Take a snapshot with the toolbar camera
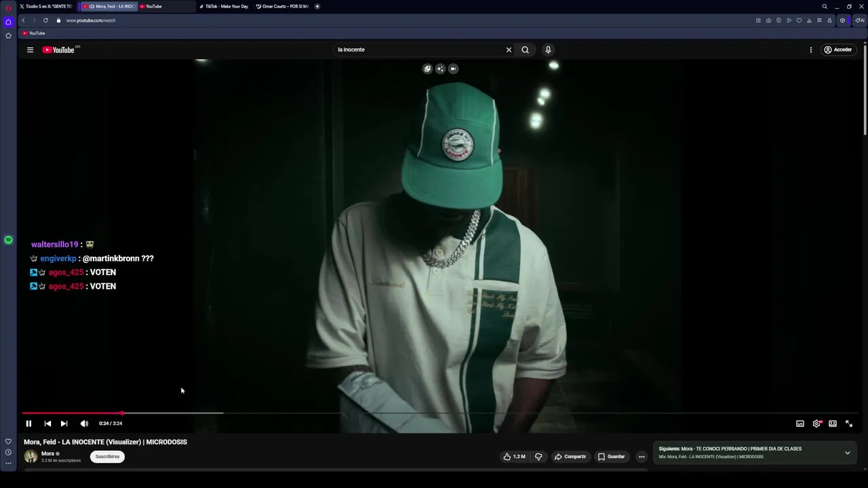 tap(768, 20)
